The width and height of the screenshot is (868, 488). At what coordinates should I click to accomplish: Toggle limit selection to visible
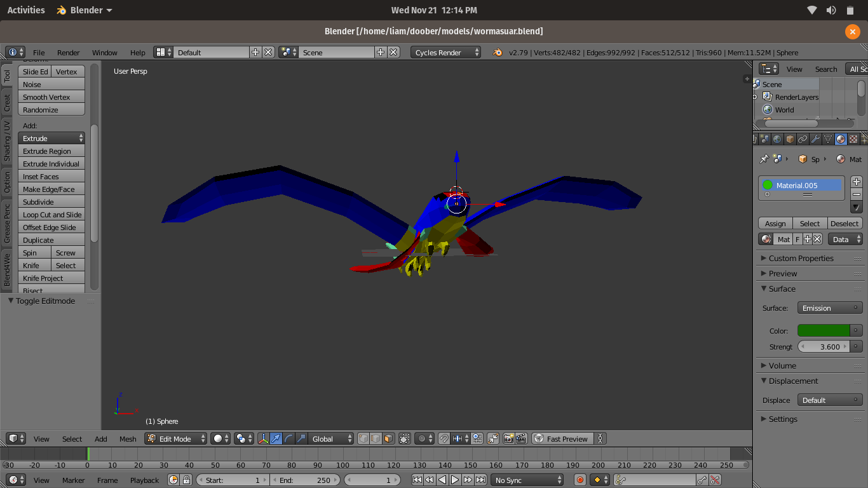405,439
